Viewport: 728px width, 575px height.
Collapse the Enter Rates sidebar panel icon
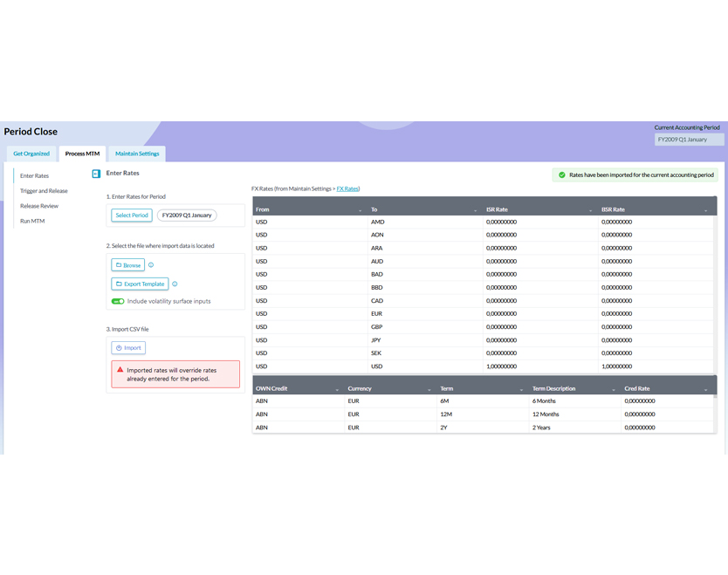pyautogui.click(x=96, y=174)
